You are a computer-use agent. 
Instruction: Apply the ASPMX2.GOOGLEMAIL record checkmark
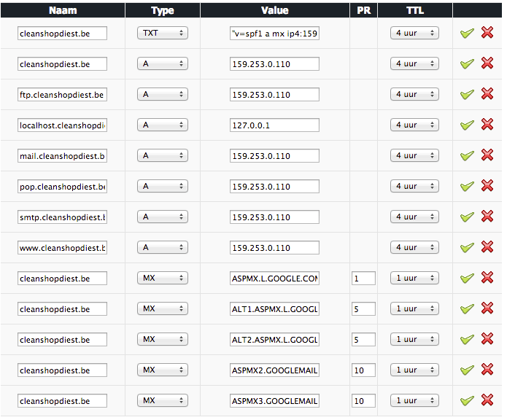[467, 370]
